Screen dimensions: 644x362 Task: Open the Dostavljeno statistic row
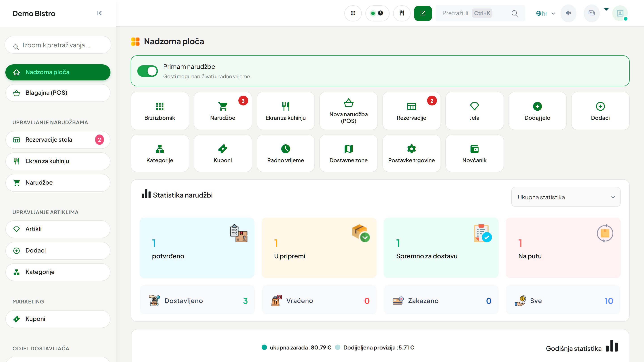pyautogui.click(x=197, y=299)
